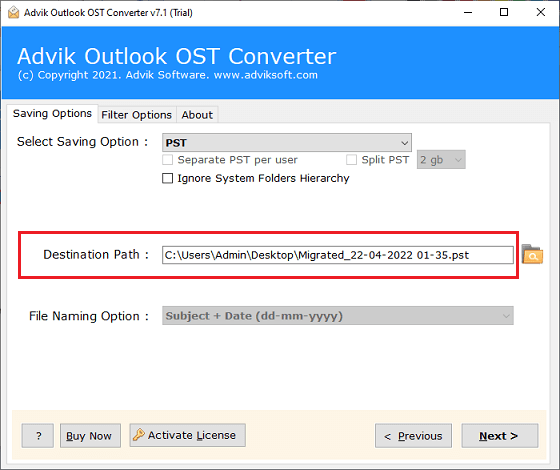
Task: Click the www.adviksoft.com text in the header
Action: 266,75
